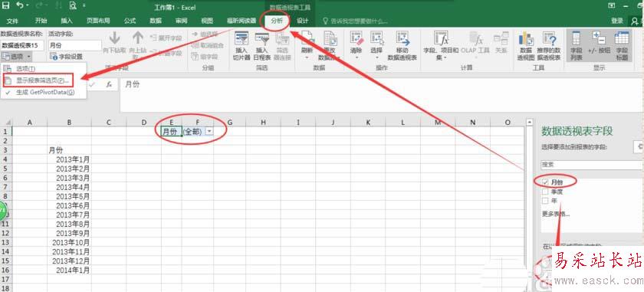Click the sheet vertical scrollbar up arrow
The image size is (644, 292).
(x=530, y=122)
